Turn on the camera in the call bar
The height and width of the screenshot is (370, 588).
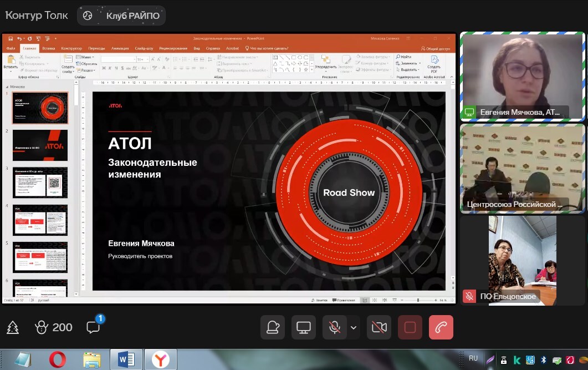coord(379,328)
